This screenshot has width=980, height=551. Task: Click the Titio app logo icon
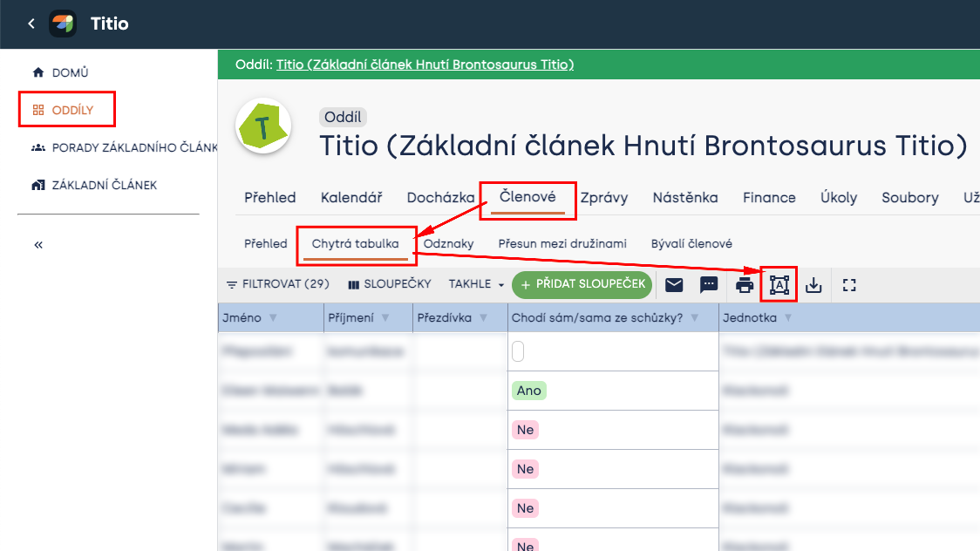pos(63,24)
